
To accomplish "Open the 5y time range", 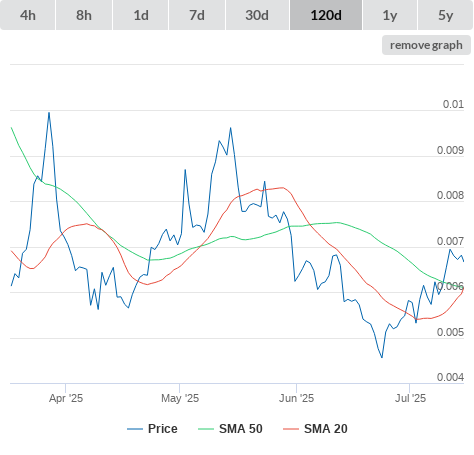I will pos(445,15).
